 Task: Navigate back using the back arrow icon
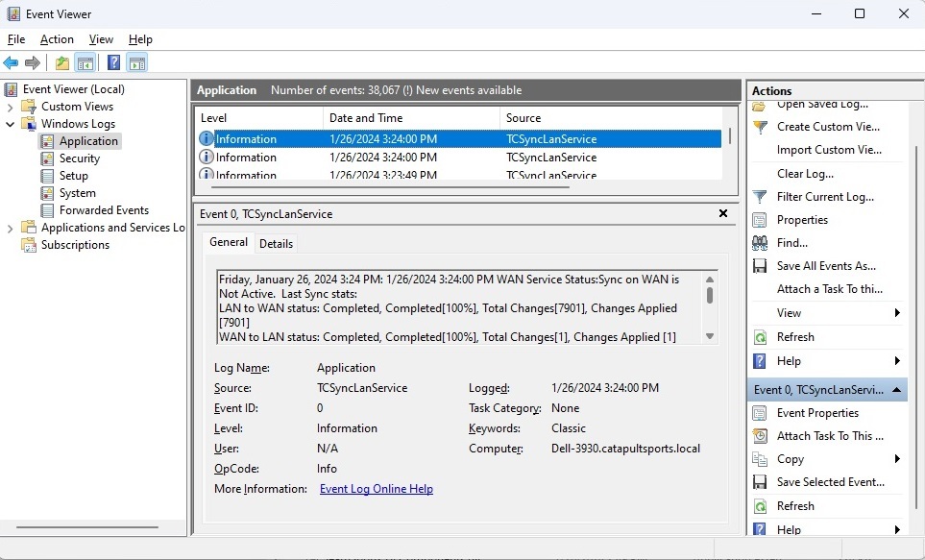tap(11, 62)
